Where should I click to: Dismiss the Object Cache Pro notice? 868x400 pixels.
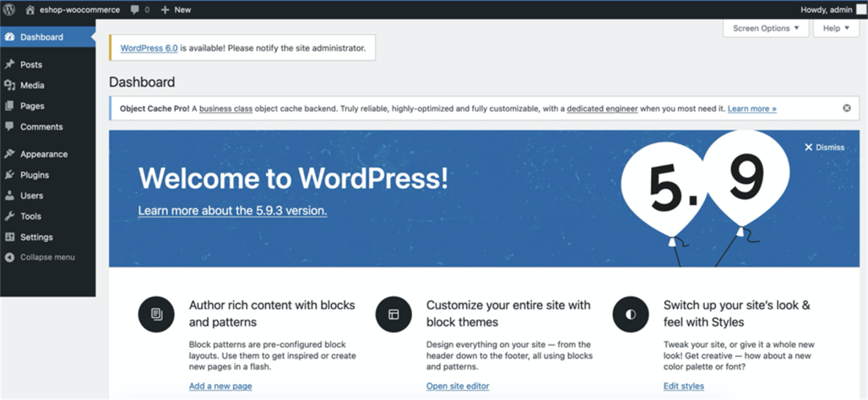(x=846, y=108)
